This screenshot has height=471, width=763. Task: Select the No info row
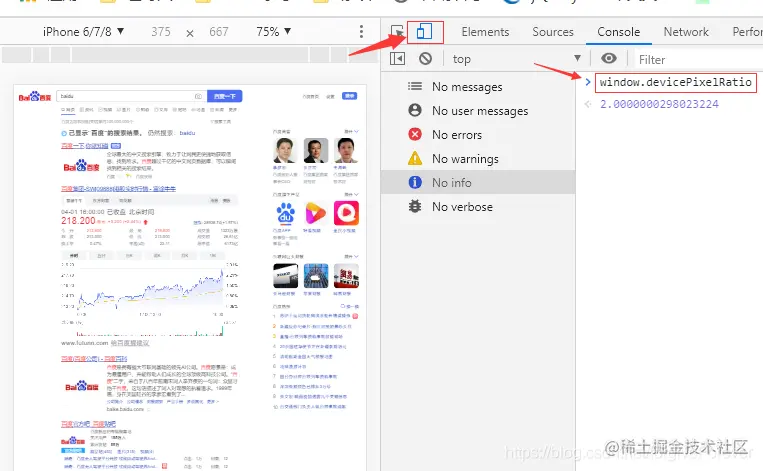click(x=478, y=182)
